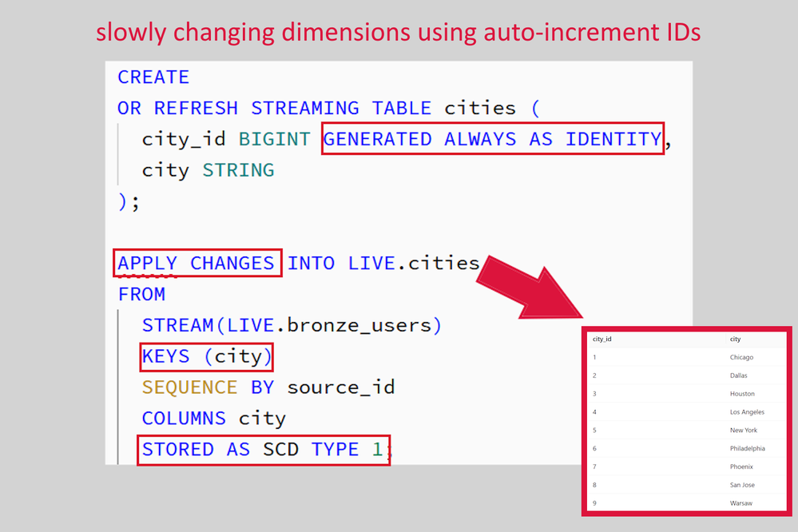Screen dimensions: 798x532
Task: Select the highlighted KEYS (city) clause
Action: [206, 356]
